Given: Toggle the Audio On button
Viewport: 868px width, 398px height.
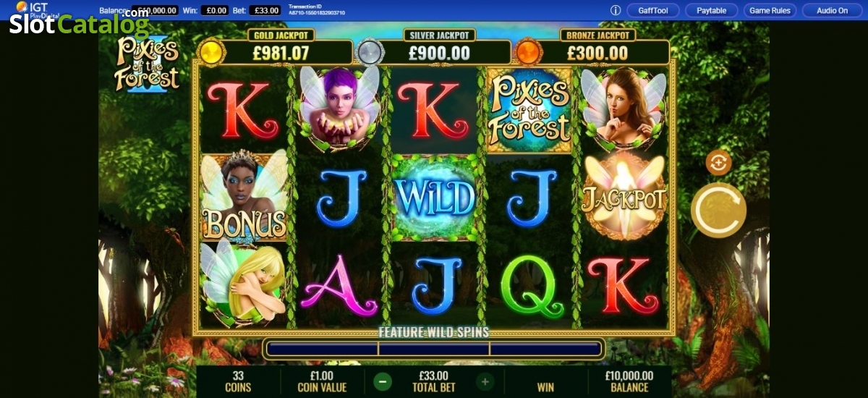Looking at the screenshot, I should (832, 10).
